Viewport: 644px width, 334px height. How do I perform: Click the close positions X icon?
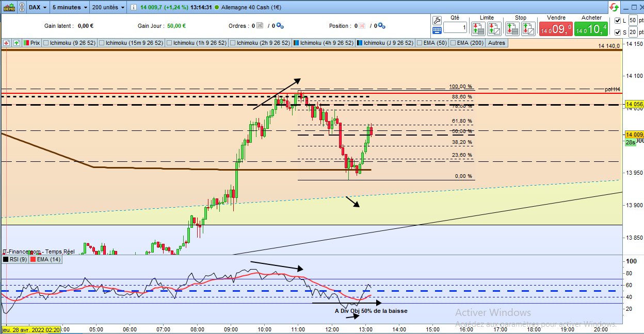point(363,25)
